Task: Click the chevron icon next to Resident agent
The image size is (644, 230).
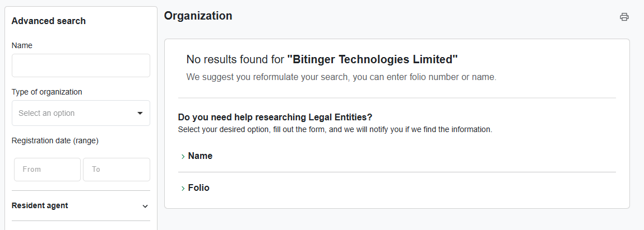Action: [145, 206]
